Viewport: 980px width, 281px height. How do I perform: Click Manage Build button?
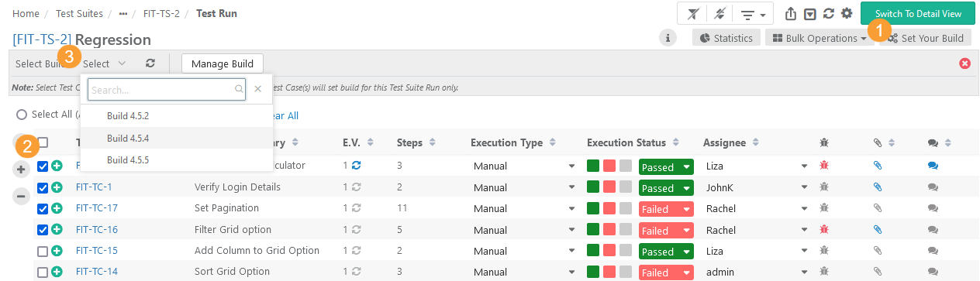223,63
